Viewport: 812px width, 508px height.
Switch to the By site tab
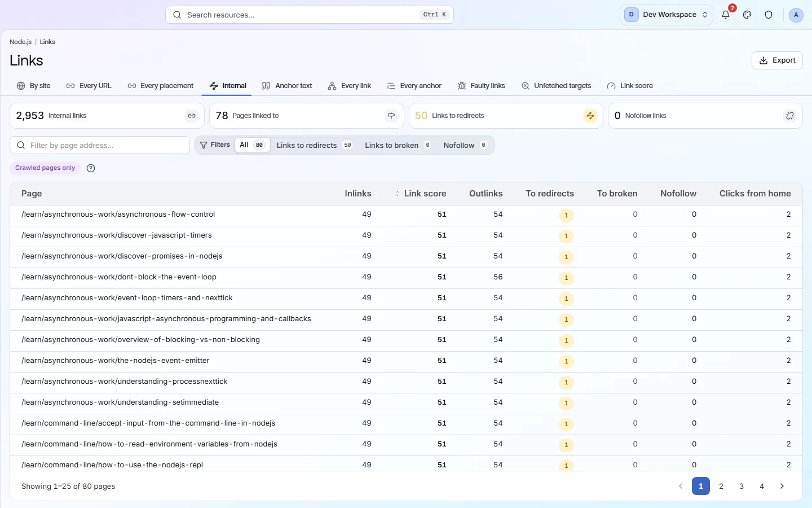tap(34, 86)
